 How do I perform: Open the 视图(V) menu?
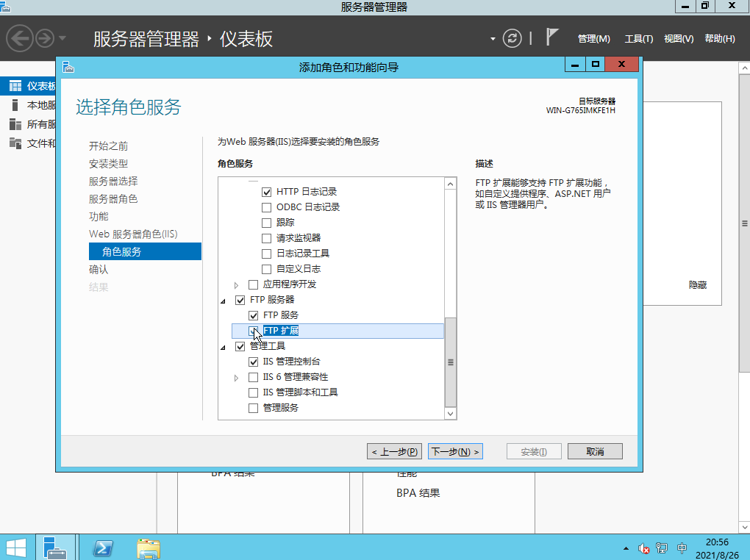pyautogui.click(x=679, y=39)
